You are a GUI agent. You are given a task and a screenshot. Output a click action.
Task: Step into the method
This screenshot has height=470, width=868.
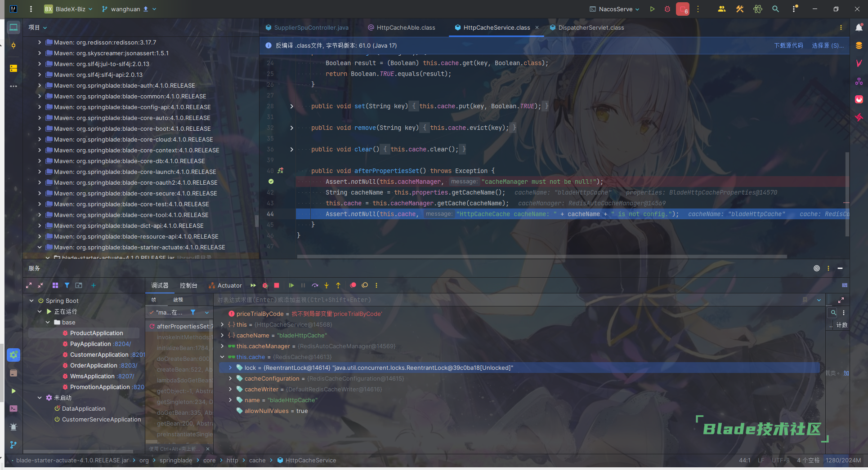[327, 285]
